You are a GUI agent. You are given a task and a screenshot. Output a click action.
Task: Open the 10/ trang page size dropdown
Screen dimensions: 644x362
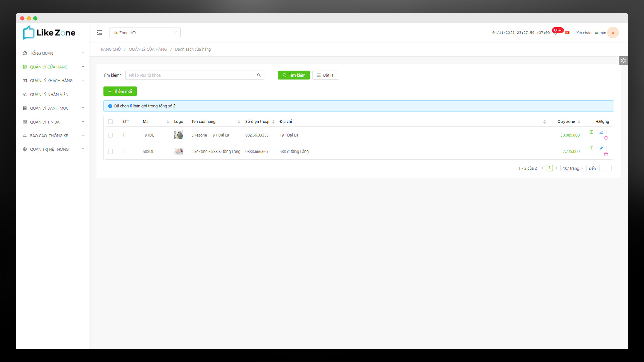573,168
